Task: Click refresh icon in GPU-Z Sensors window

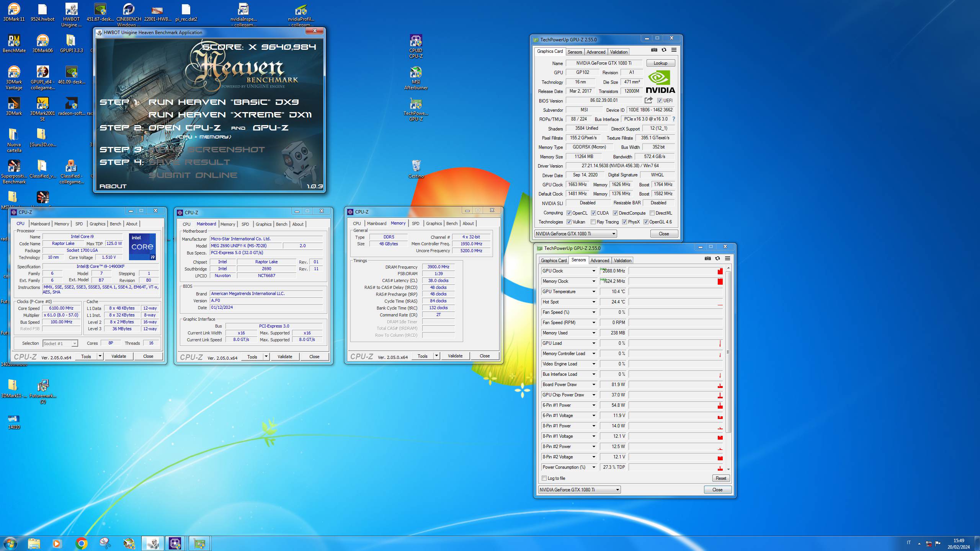Action: pos(717,259)
